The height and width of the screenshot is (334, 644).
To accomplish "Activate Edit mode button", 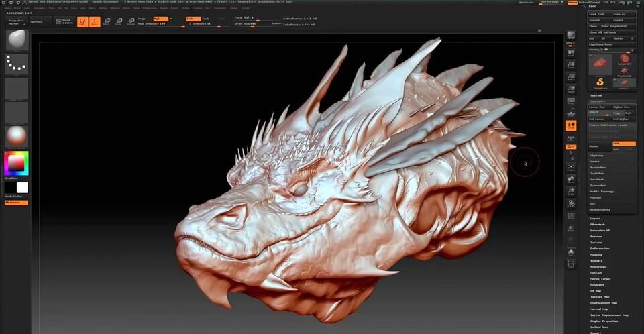I will click(83, 21).
